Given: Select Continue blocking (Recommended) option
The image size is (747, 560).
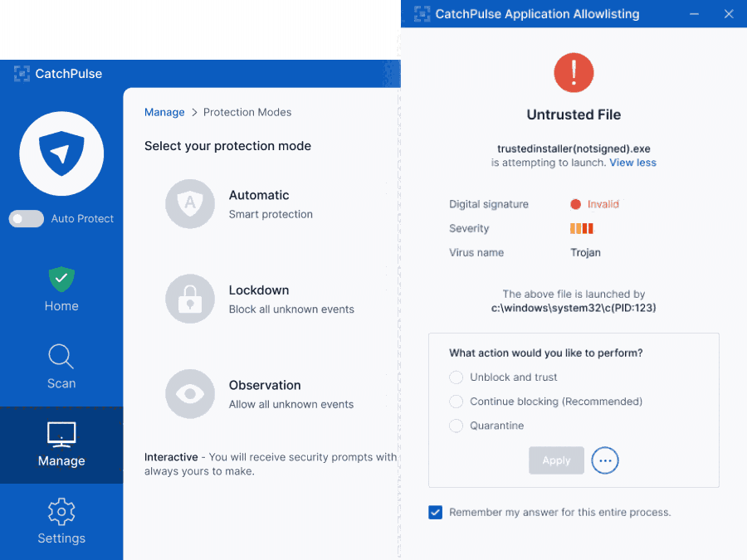Looking at the screenshot, I should click(x=456, y=401).
